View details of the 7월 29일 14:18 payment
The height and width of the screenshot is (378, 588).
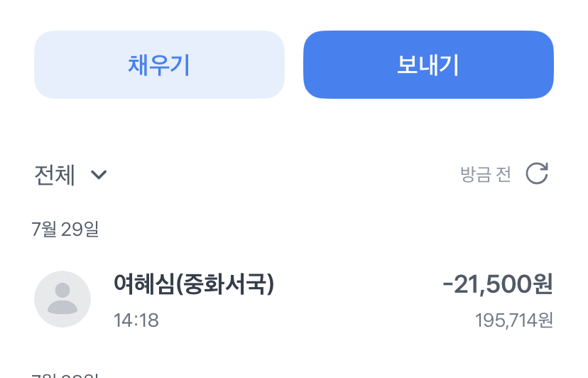pos(293,299)
